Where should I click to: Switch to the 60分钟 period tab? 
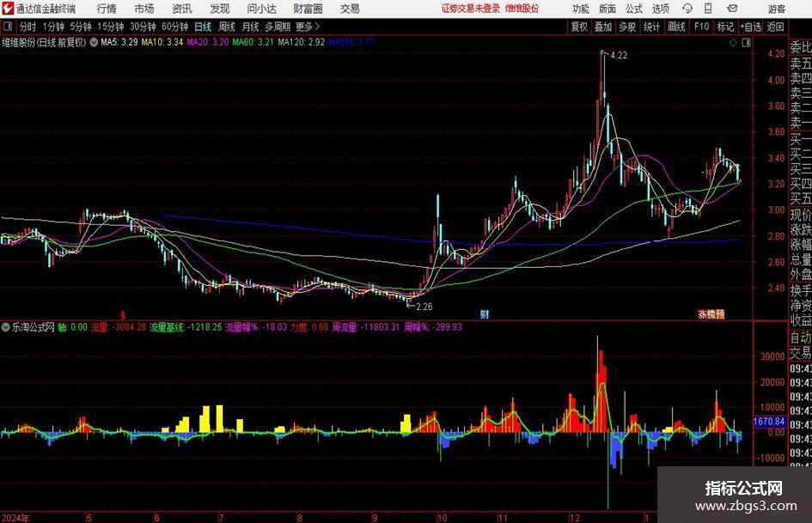coord(175,27)
